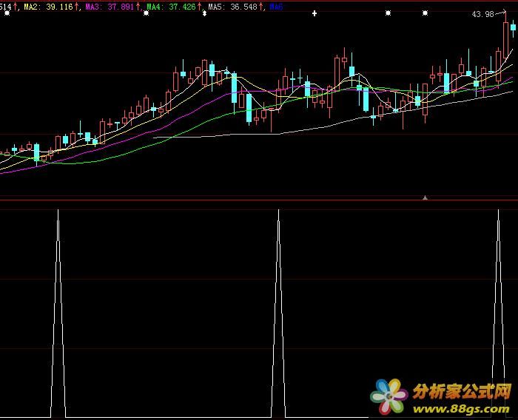Click the red up arrow after 37.891
The height and width of the screenshot is (420, 518).
point(139,7)
